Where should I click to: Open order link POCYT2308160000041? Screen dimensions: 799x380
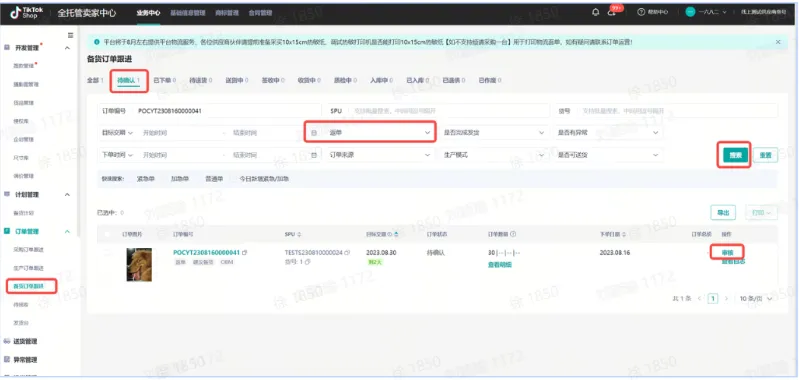click(206, 253)
